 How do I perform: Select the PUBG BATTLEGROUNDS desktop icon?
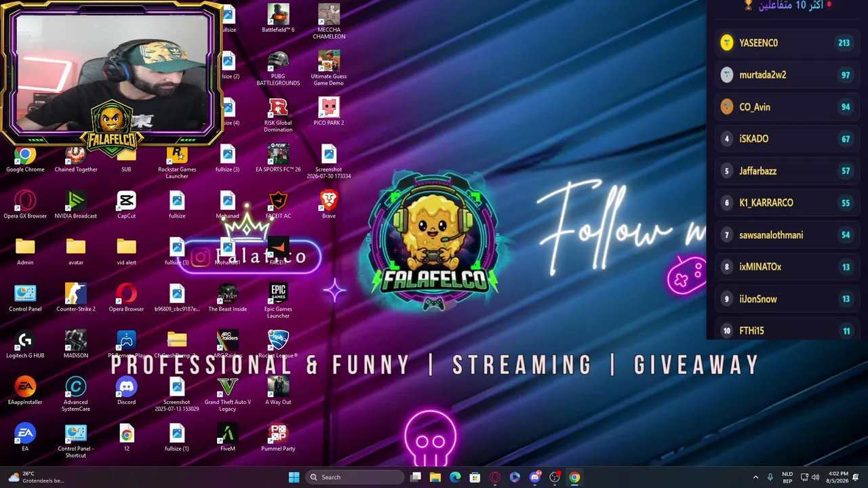click(278, 68)
